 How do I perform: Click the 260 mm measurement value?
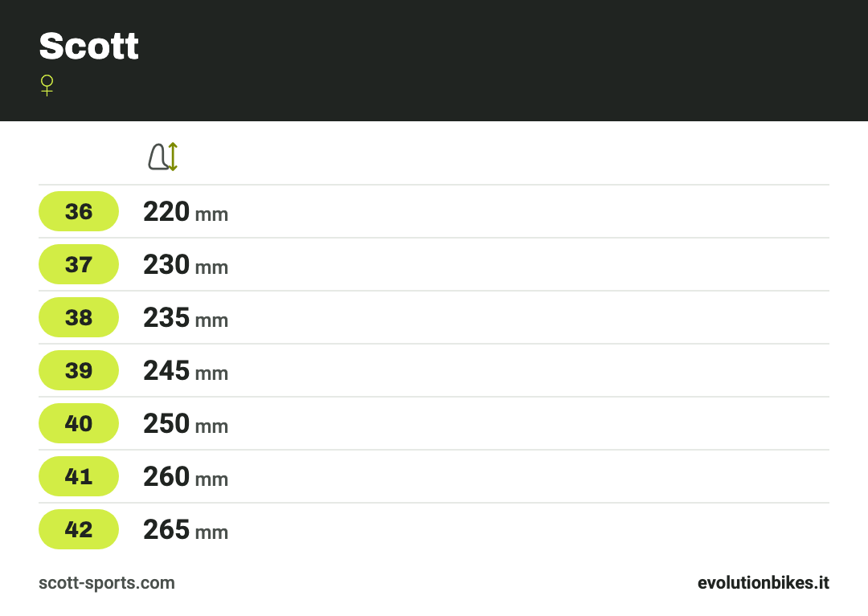[x=186, y=477]
